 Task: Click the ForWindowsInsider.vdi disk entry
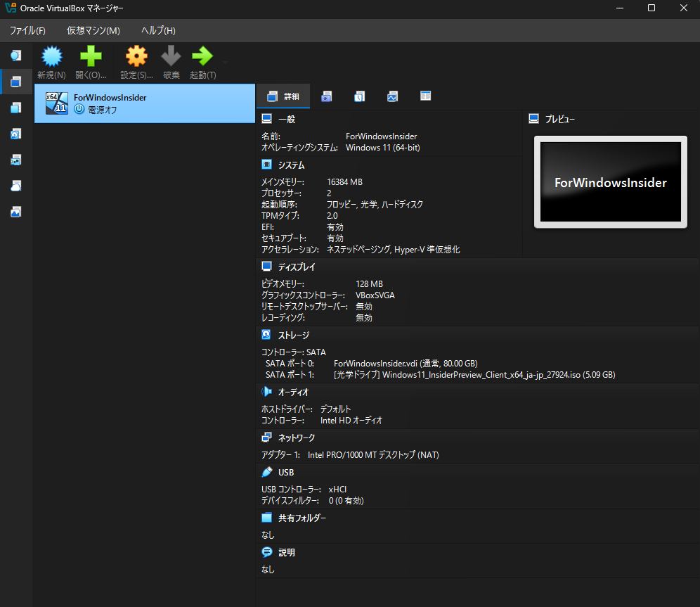pos(406,364)
